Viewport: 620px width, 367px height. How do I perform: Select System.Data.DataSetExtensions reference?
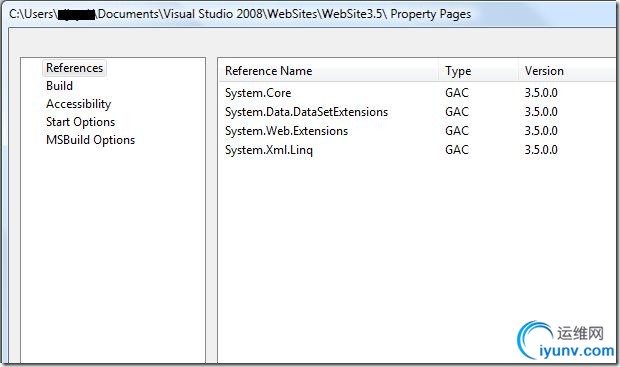pos(306,112)
